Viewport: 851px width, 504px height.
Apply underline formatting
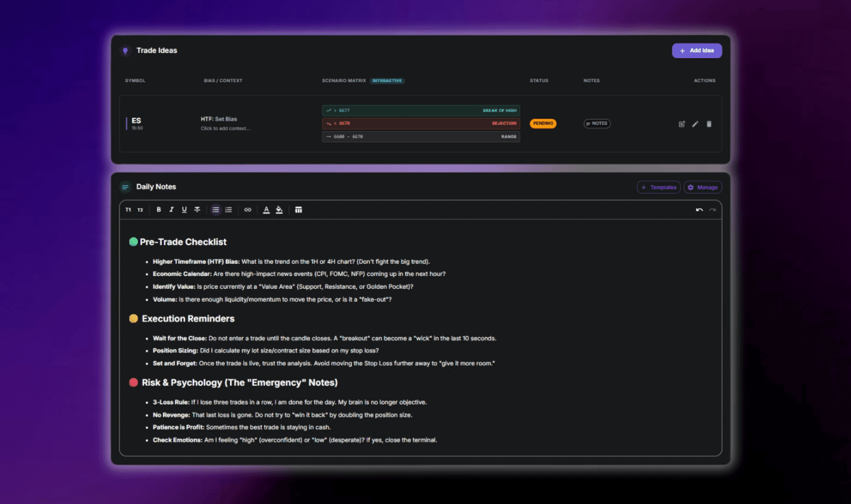[184, 210]
